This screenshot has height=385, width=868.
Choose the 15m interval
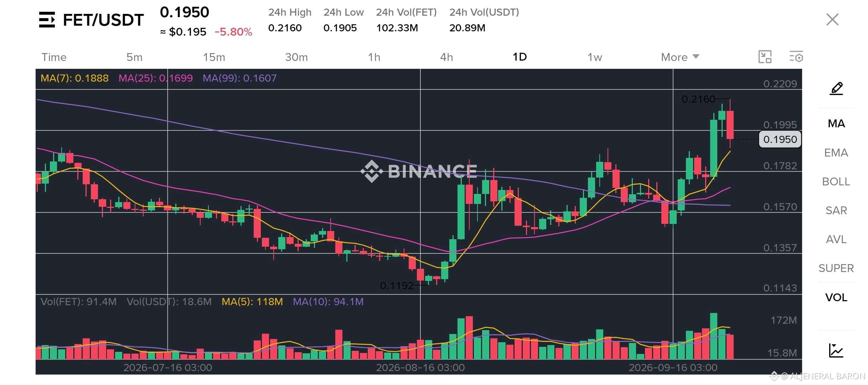214,57
